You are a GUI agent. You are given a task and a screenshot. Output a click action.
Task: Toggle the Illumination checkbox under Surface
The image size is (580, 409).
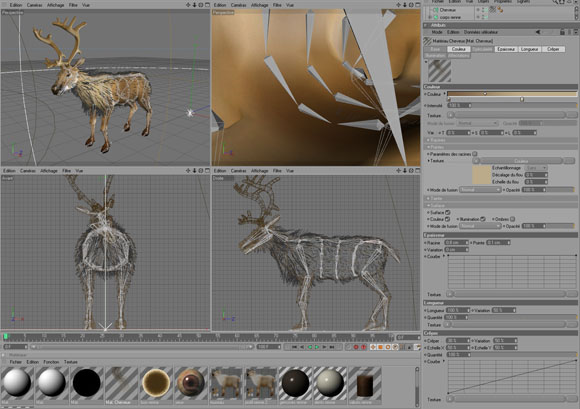click(x=483, y=219)
